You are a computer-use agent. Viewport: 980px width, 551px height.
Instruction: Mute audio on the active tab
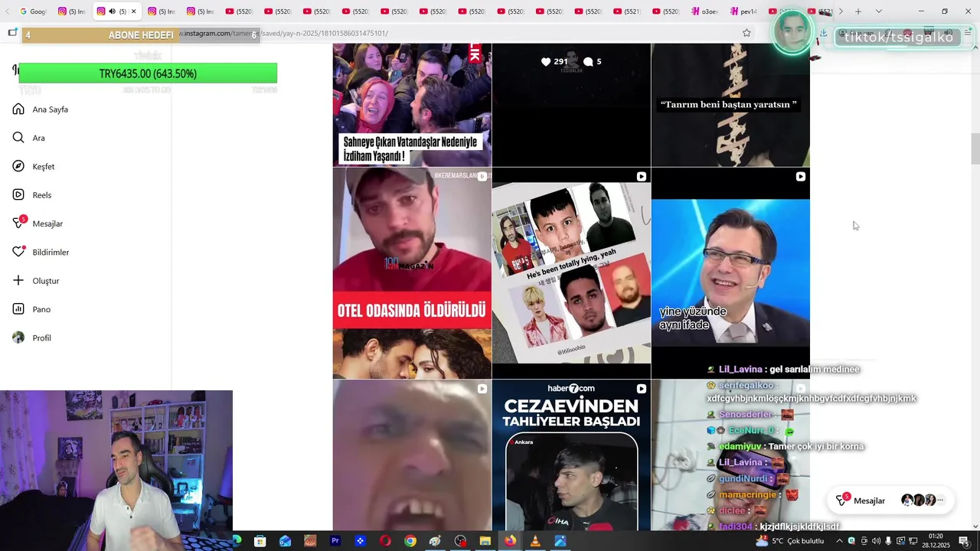coord(113,11)
